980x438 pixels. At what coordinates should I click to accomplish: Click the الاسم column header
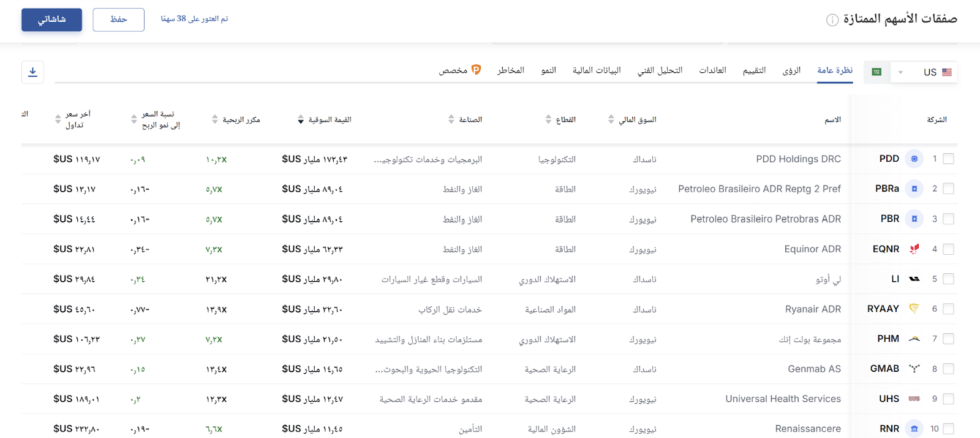pos(832,119)
